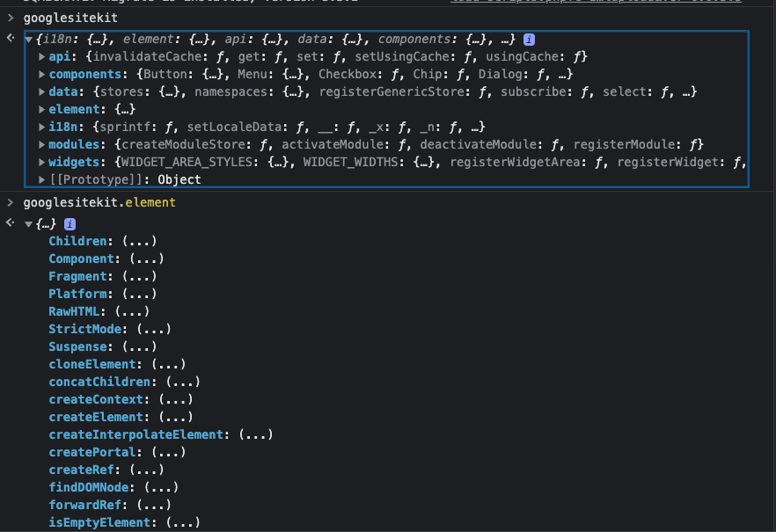Click the return arrow next to the element result object

[x=9, y=222]
